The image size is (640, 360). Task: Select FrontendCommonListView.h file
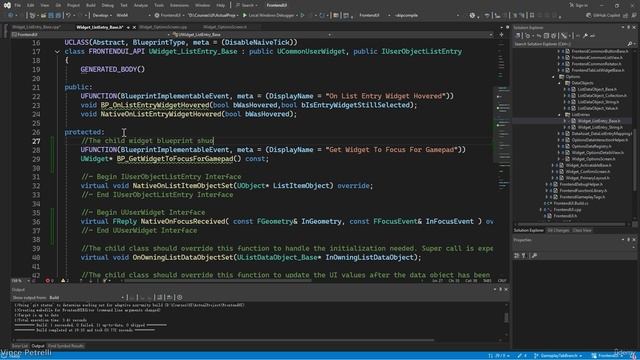[597, 58]
